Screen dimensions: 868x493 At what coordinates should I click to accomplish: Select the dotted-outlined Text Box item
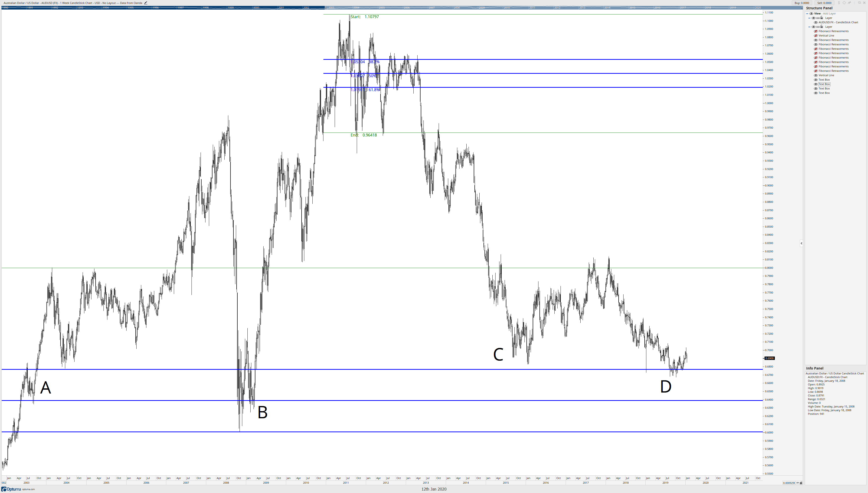824,84
